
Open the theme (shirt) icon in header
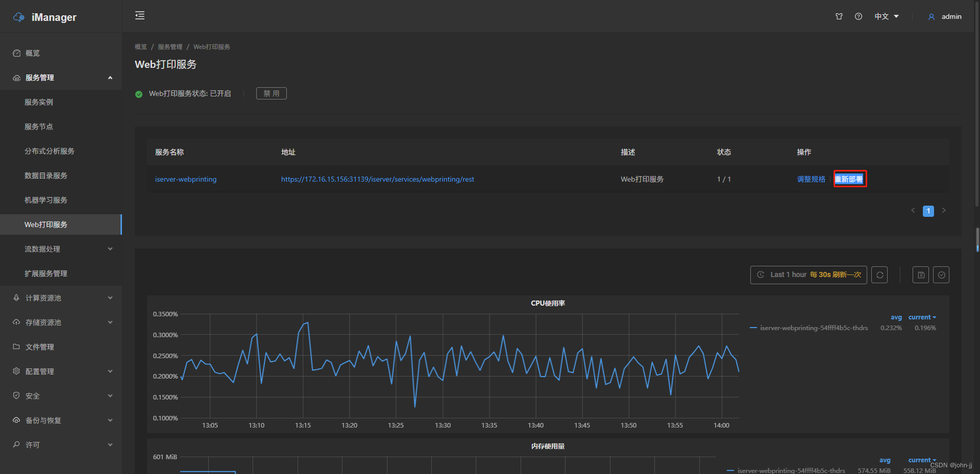click(839, 16)
